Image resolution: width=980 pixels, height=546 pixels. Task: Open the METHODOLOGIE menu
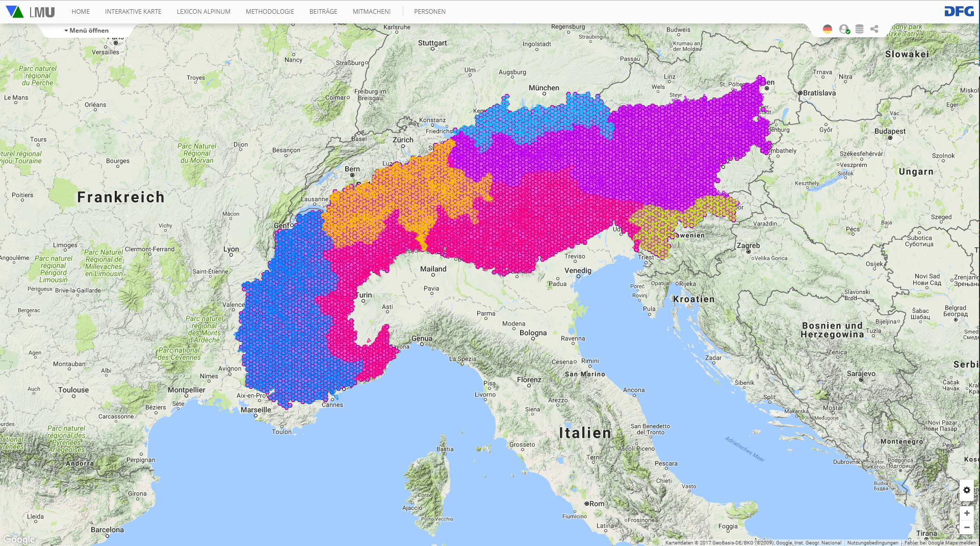point(270,12)
